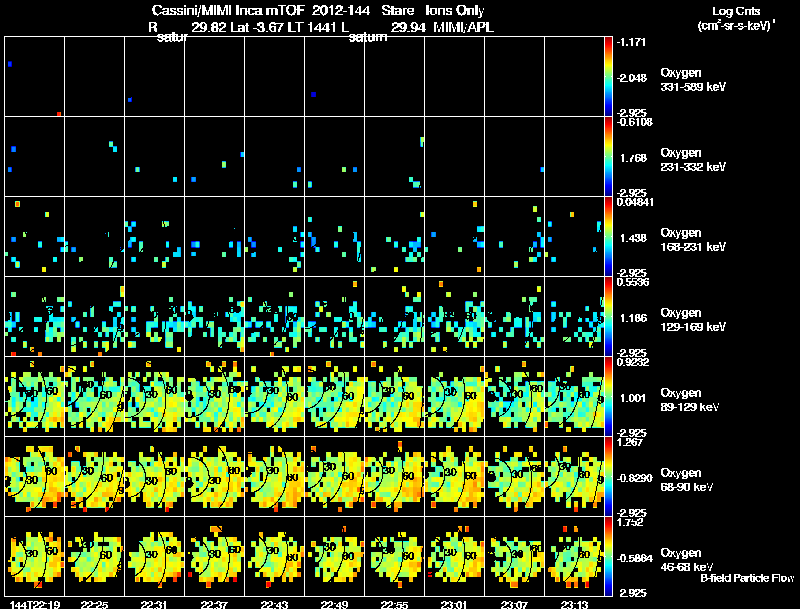Click the colorbar for Oxygen 231-332 keV
Screen dimensions: 800x609
point(608,157)
